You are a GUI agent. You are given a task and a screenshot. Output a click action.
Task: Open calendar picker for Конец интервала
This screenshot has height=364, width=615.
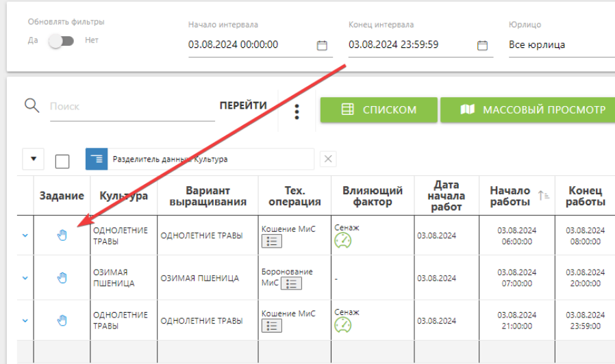coord(482,45)
